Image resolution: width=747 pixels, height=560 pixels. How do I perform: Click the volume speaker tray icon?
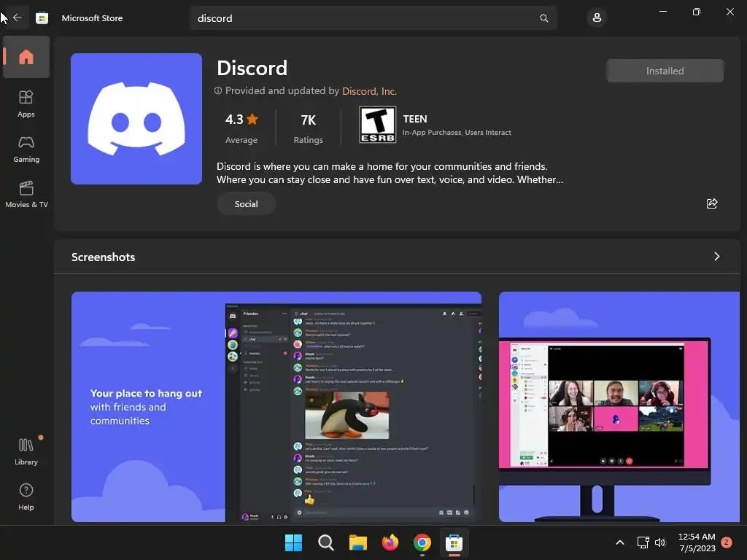(x=659, y=542)
